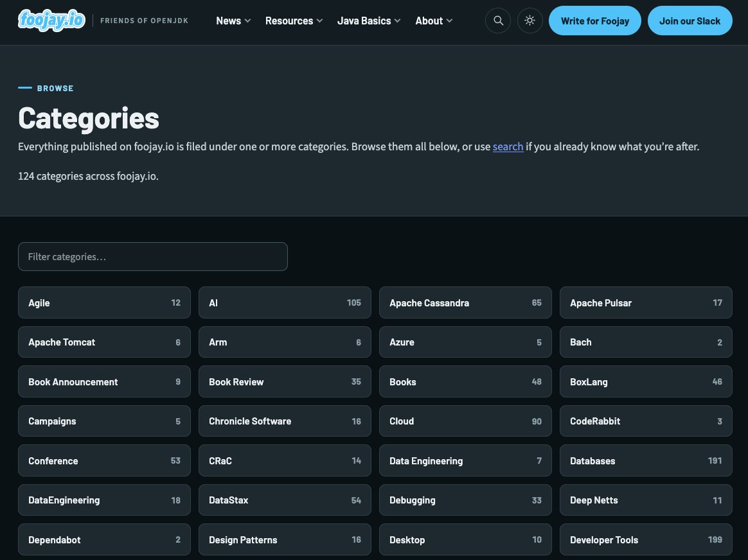
Task: Open the Desktop category
Action: (x=466, y=540)
